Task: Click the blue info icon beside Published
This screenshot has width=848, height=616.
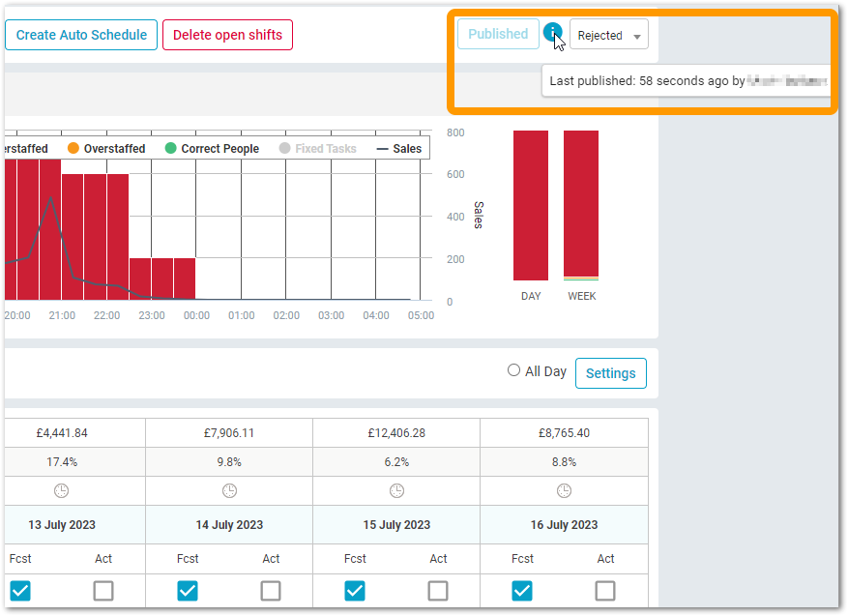Action: point(552,34)
